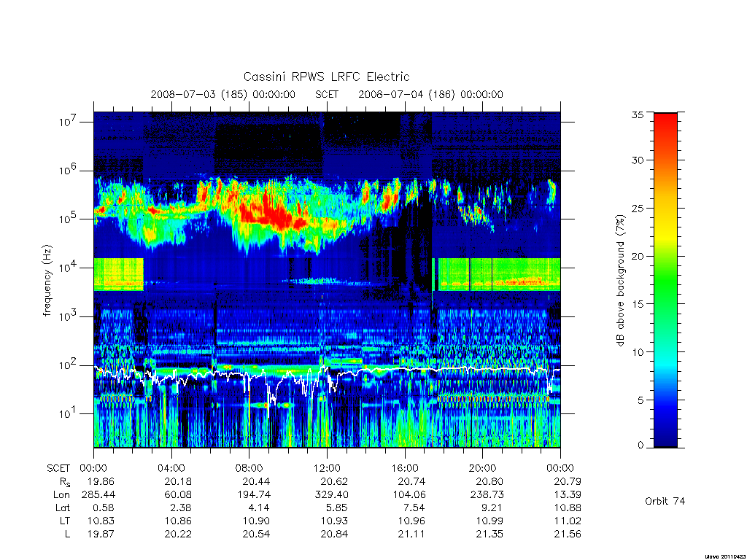
Task: Click the 'Cassini RPWS LRFC Electric' title
Action: [x=326, y=77]
